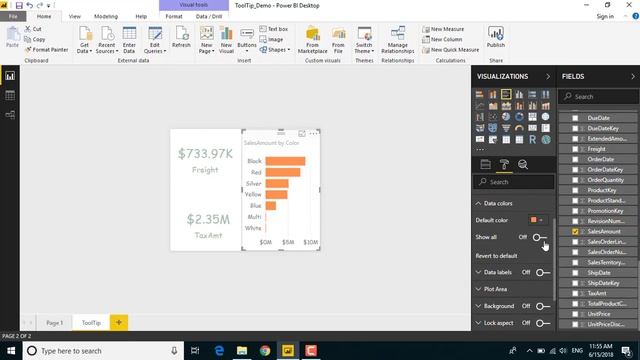
Task: Select the ArcGIS Maps visualization
Action: [x=546, y=140]
